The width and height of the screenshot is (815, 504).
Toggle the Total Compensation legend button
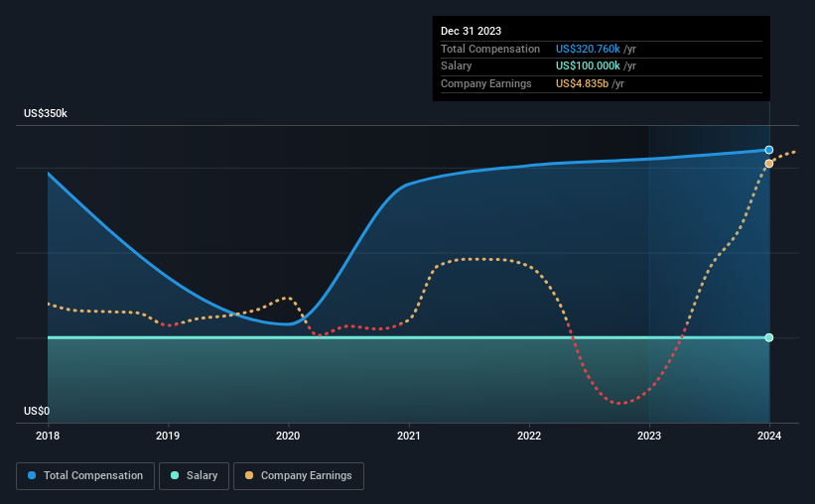point(85,476)
